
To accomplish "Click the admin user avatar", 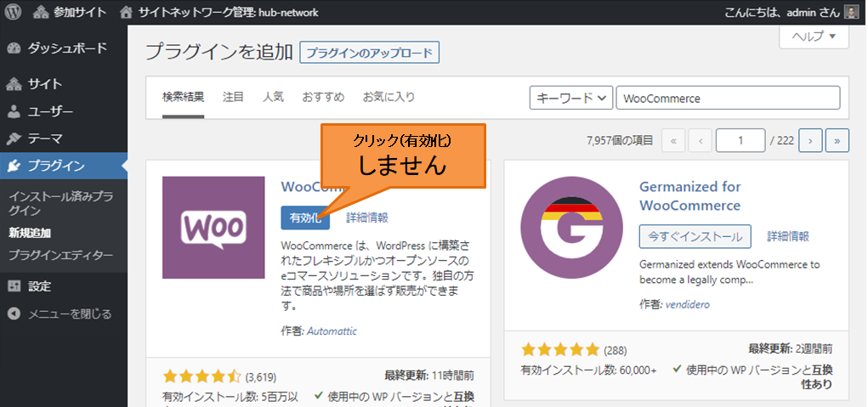I will click(x=852, y=12).
